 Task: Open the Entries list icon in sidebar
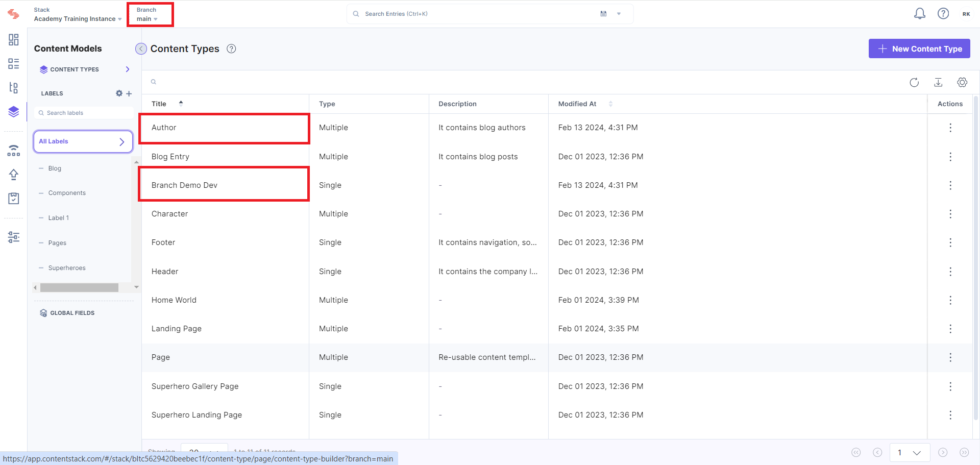pos(14,64)
